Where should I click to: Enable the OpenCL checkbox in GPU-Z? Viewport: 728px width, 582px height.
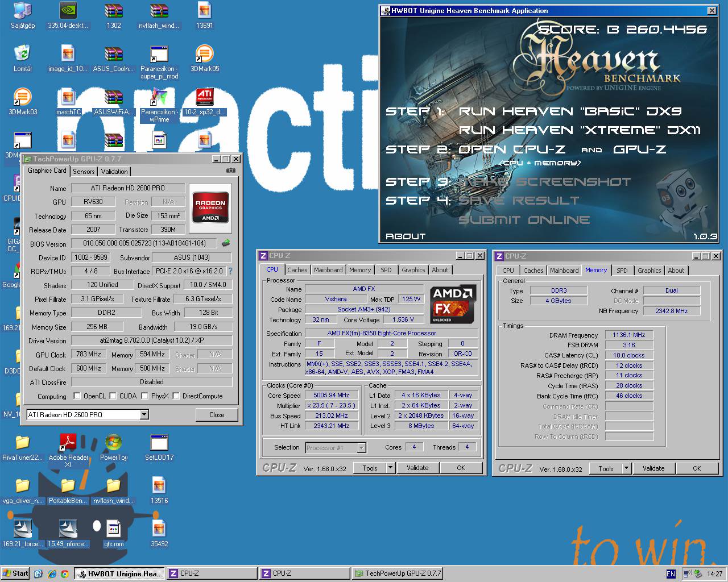tap(77, 396)
